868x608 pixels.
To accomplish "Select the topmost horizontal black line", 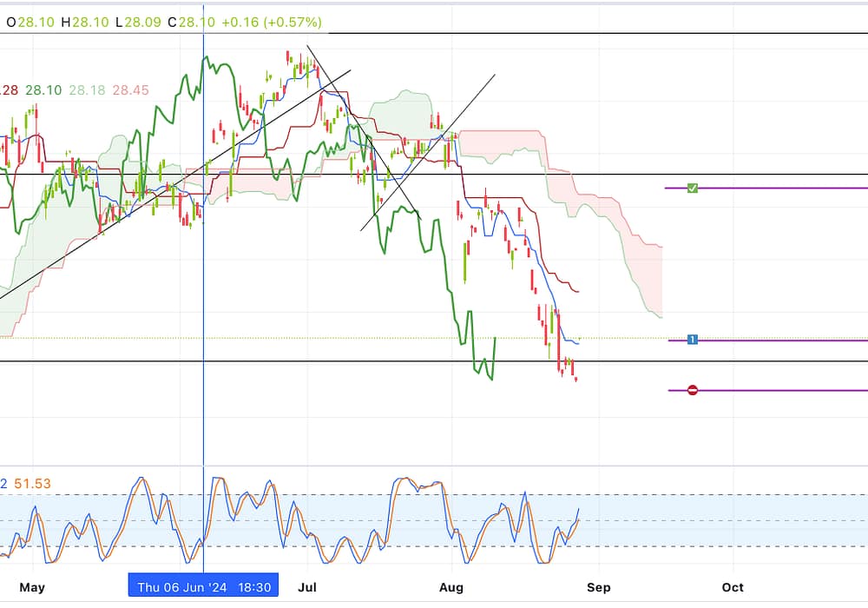I will coord(521,33).
